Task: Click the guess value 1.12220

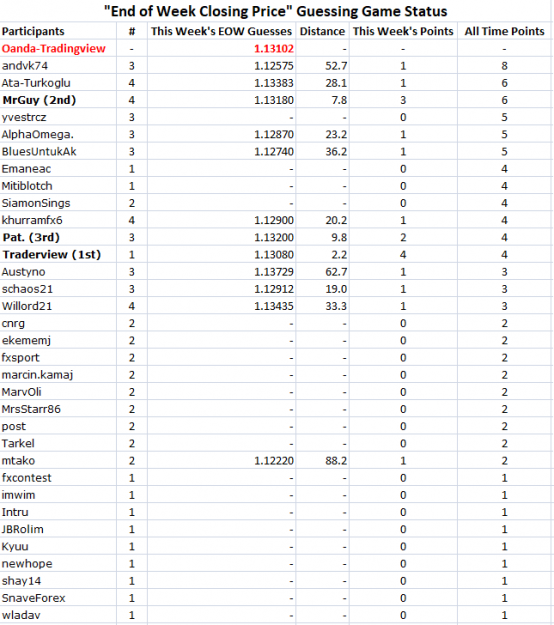Action: (274, 460)
